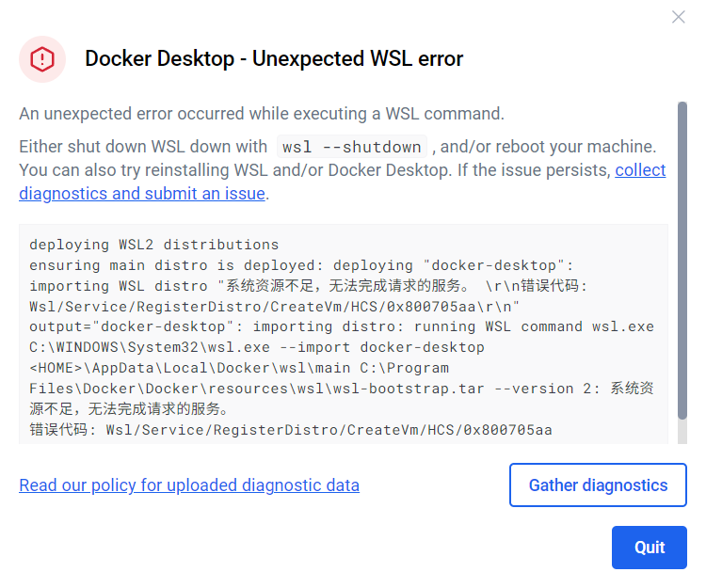
Task: Start Gather diagnostics
Action: [598, 485]
